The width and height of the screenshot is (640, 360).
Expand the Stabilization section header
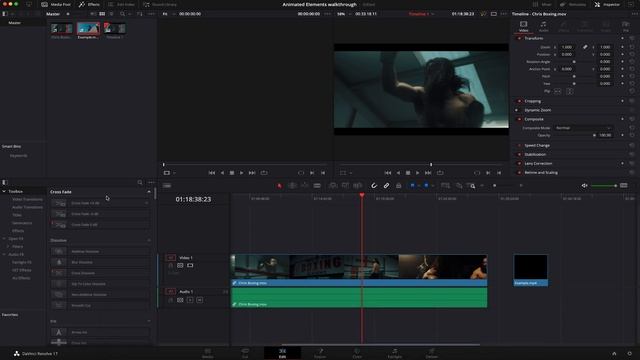click(x=535, y=154)
